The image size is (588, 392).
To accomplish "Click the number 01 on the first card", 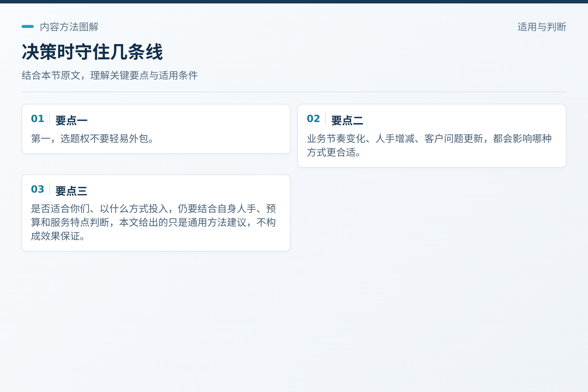I will (37, 119).
